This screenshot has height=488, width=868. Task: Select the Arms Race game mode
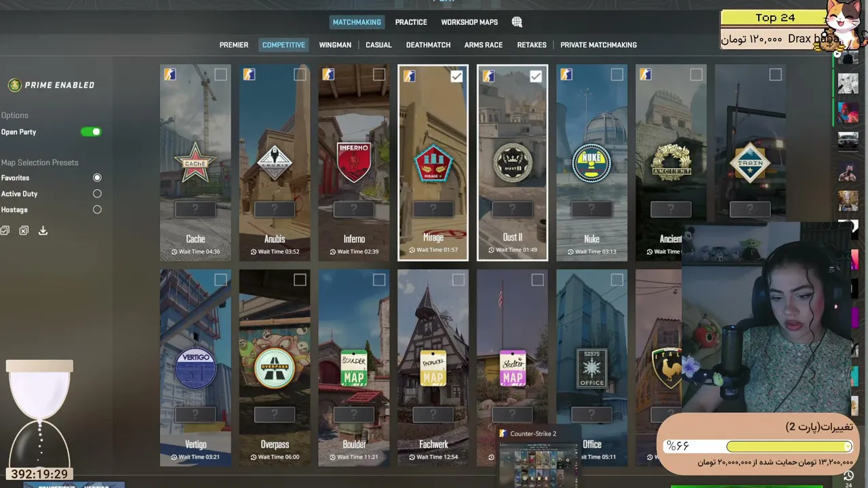(484, 45)
